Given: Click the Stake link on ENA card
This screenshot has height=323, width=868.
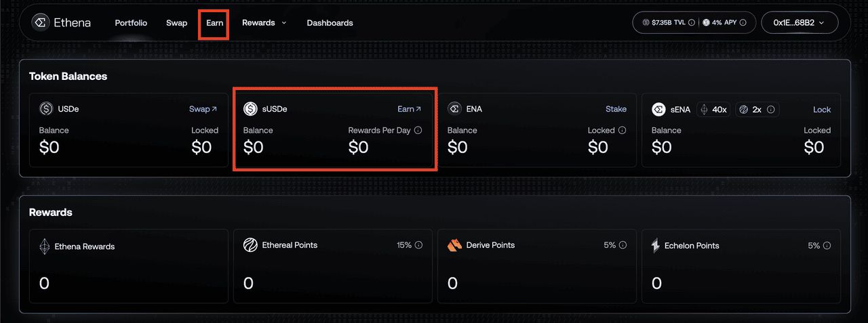Looking at the screenshot, I should point(616,109).
